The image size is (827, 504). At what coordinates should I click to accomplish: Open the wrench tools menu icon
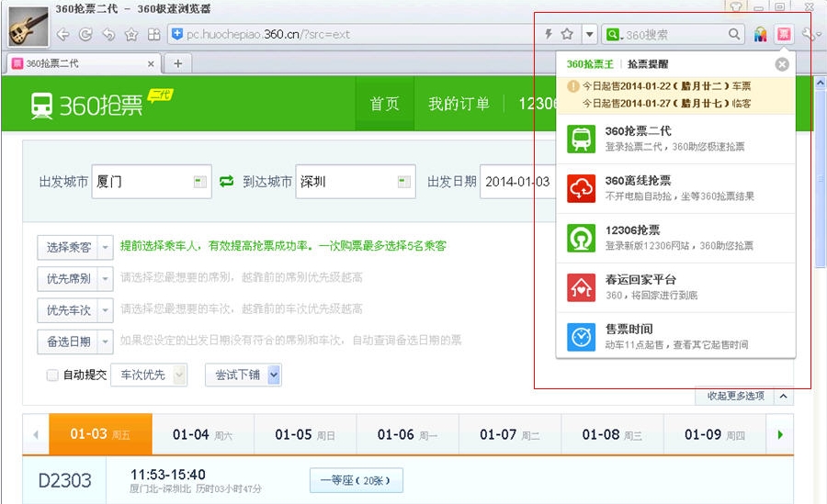click(x=809, y=35)
